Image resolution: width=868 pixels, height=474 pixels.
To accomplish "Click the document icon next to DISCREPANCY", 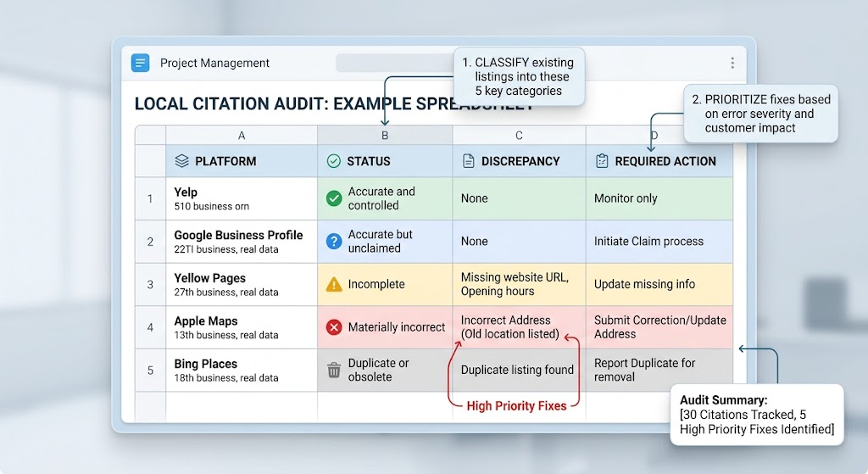I will click(x=468, y=161).
